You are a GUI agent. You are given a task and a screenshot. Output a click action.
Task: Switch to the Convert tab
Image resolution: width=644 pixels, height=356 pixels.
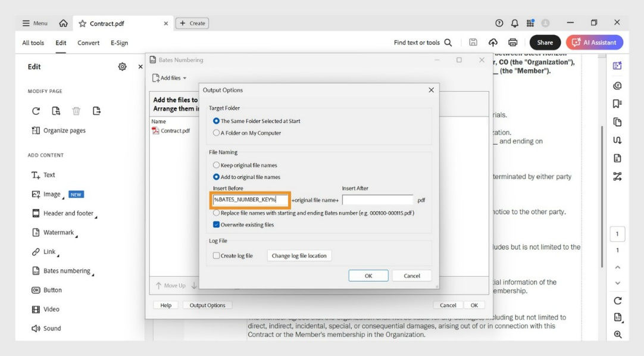click(x=88, y=43)
